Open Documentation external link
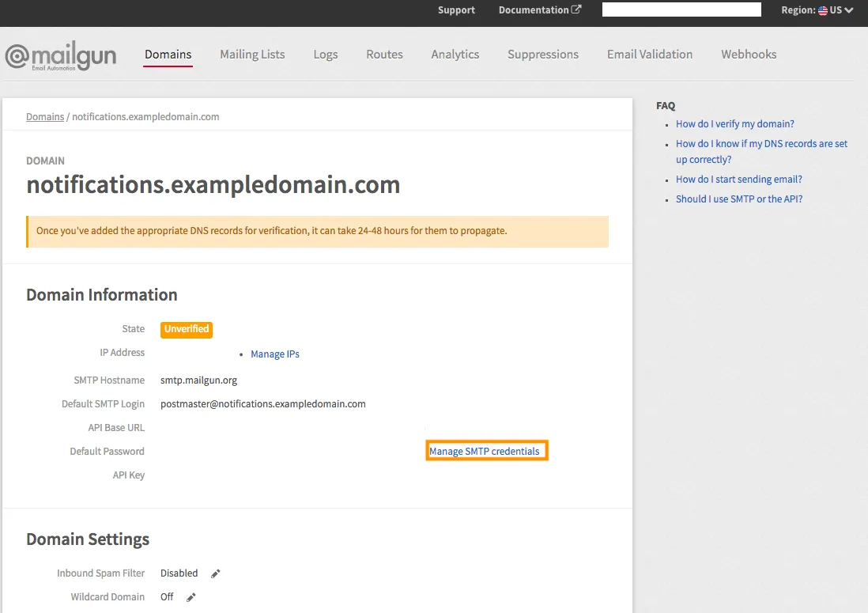 point(539,10)
